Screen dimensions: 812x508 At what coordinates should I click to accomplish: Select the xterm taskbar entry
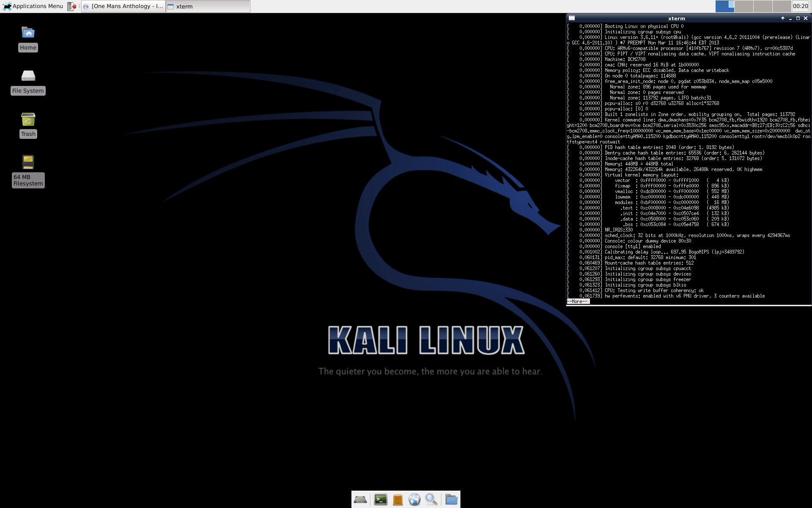pos(182,6)
